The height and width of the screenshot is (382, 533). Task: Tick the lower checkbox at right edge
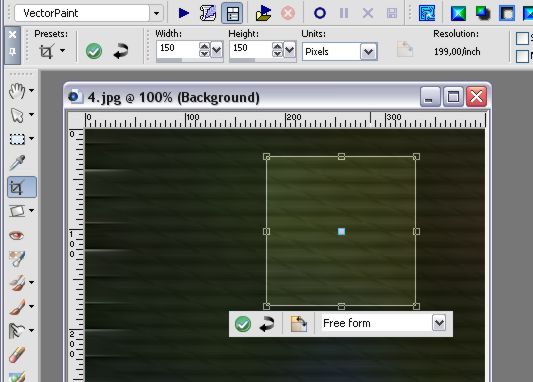pos(522,56)
